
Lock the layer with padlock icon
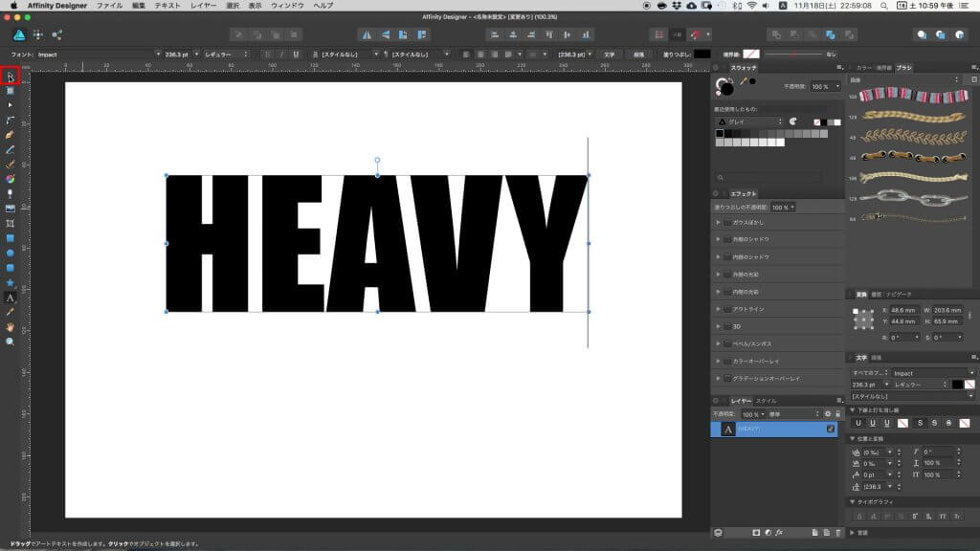pos(838,414)
